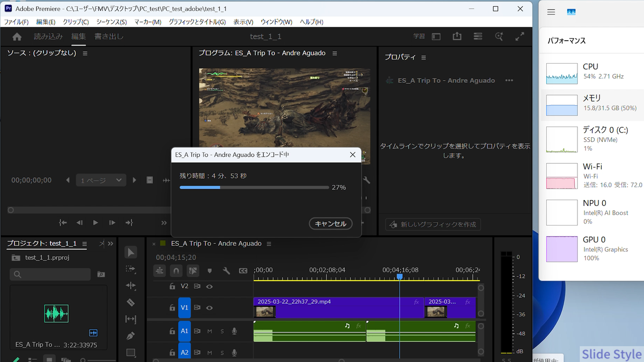Viewport: 644px width, 362px height.
Task: Select the Razor tool in the tools panel
Action: 130,302
